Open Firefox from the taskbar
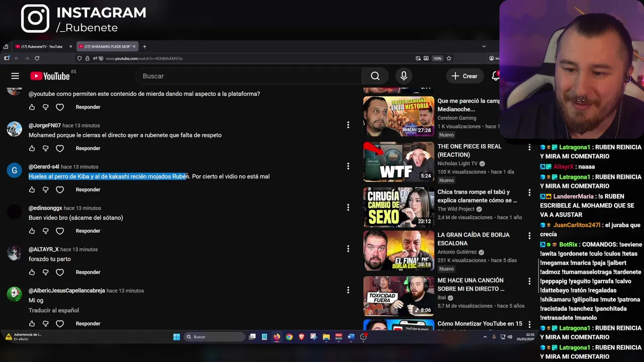 tap(277, 337)
